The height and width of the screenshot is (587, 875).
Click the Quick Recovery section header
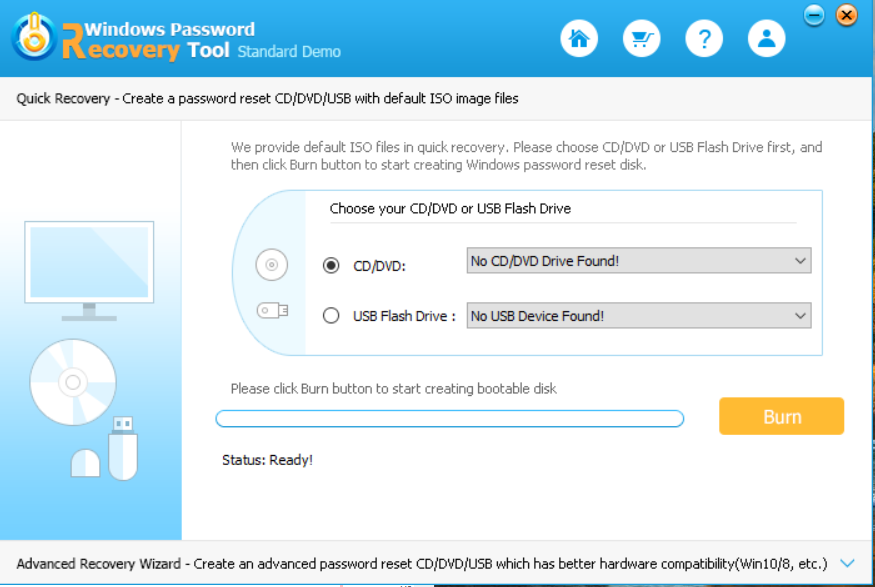click(x=267, y=99)
